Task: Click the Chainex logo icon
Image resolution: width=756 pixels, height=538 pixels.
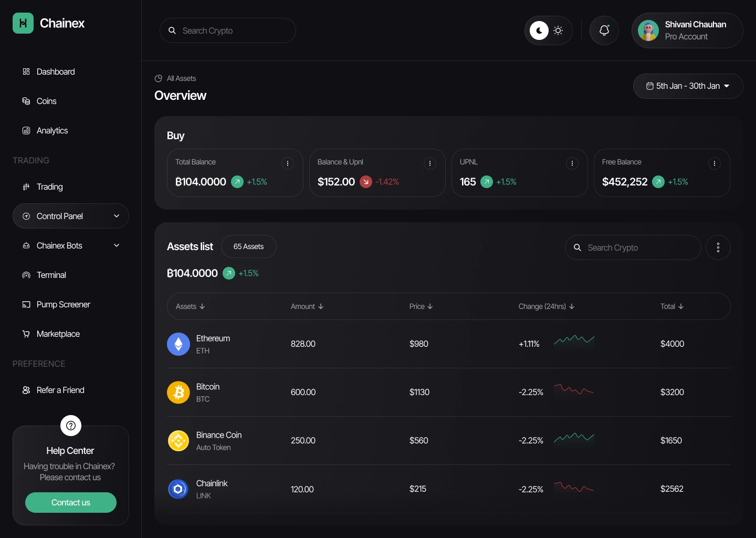Action: point(23,23)
